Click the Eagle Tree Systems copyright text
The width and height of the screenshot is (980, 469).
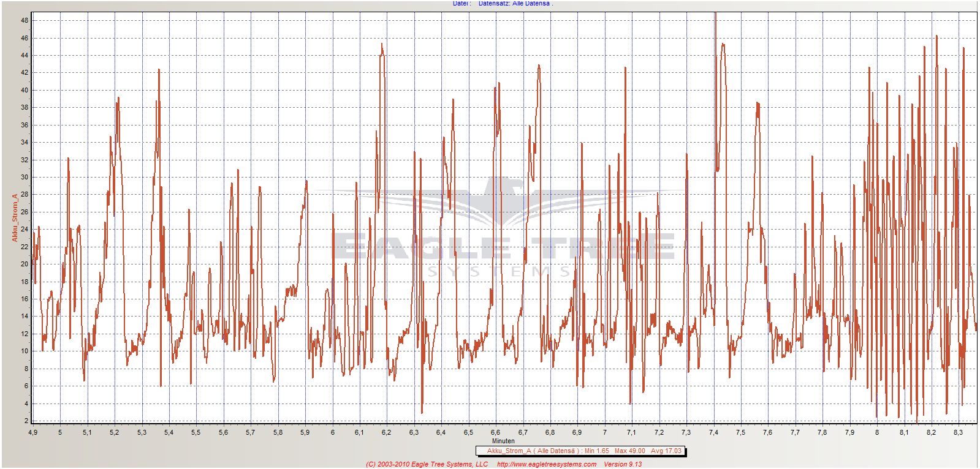tap(427, 464)
